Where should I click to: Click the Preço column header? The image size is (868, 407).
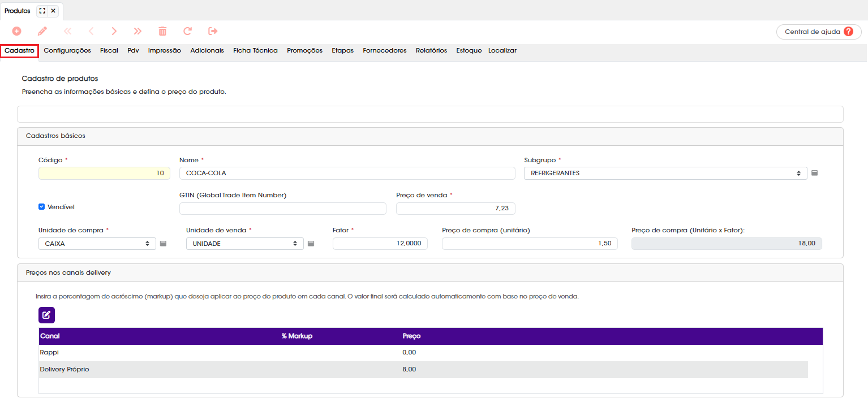(411, 336)
